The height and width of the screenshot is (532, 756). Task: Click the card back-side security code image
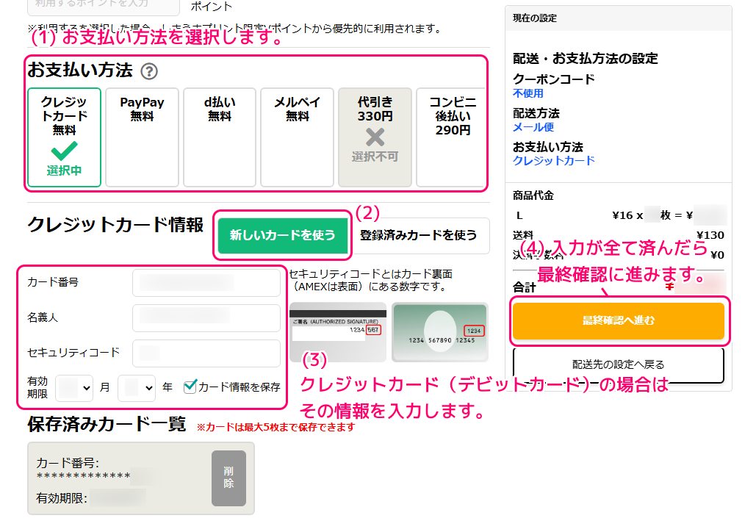point(337,331)
